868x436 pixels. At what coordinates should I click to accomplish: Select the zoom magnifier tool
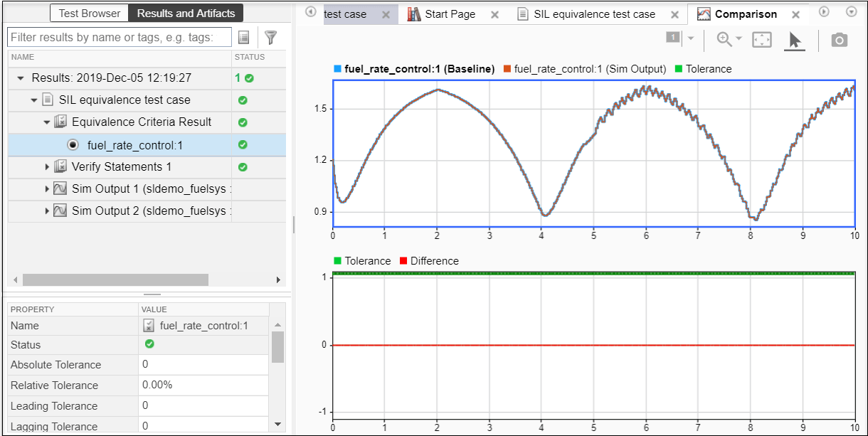pyautogui.click(x=724, y=40)
